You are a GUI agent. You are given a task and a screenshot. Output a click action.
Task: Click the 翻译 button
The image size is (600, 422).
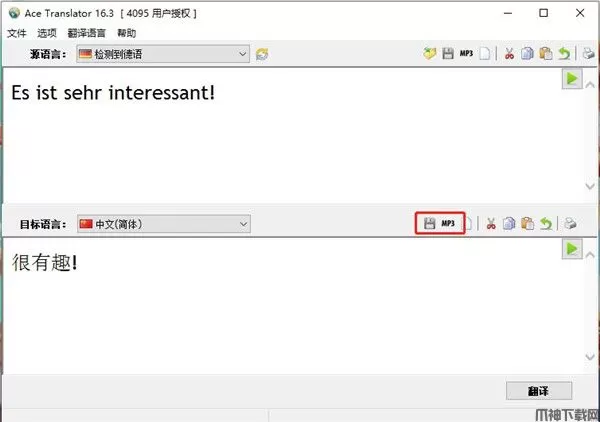click(x=539, y=391)
